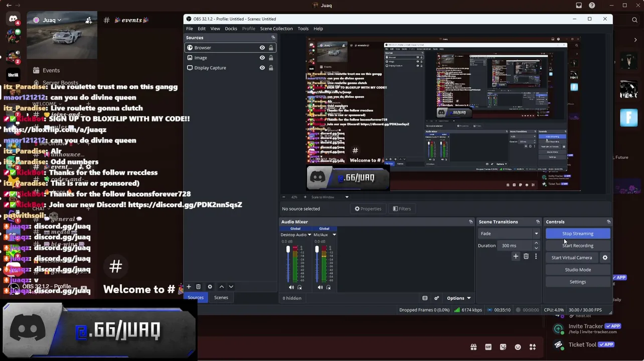Screen dimensions: 644x361
Task: Open the Scene Collection menu
Action: point(276,29)
